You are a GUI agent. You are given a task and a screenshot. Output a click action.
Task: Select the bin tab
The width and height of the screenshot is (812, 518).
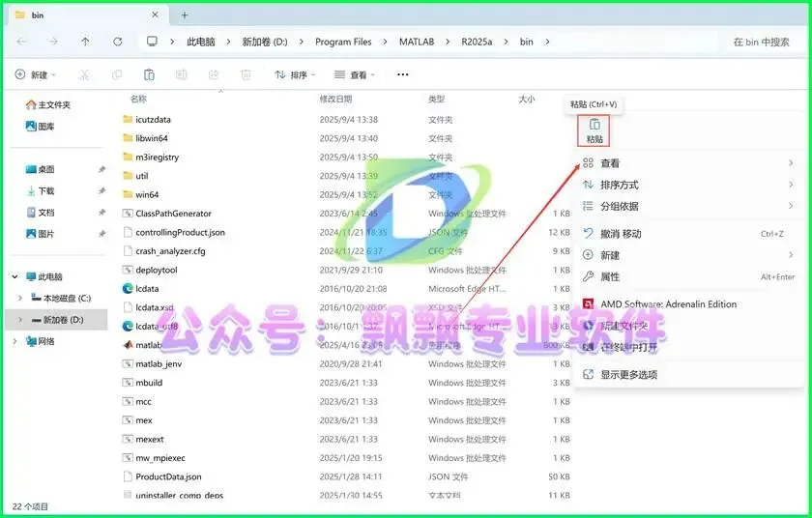coord(87,15)
